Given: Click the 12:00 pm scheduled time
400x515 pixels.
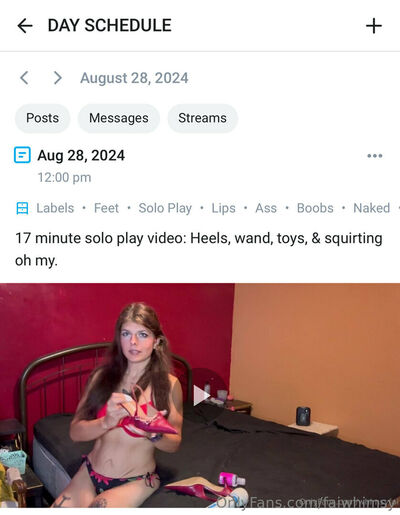Looking at the screenshot, I should [x=64, y=177].
